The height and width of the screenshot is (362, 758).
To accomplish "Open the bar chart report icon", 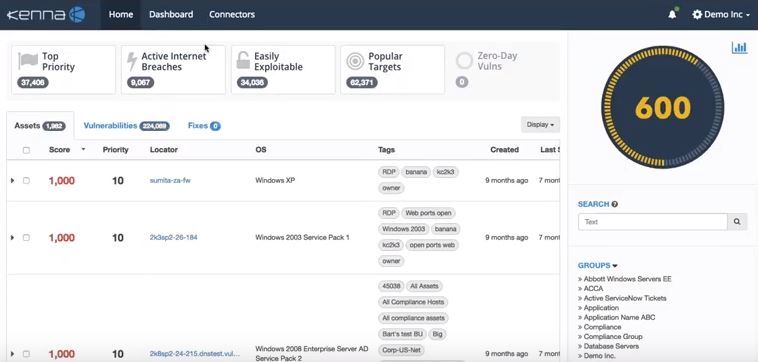I will (739, 47).
